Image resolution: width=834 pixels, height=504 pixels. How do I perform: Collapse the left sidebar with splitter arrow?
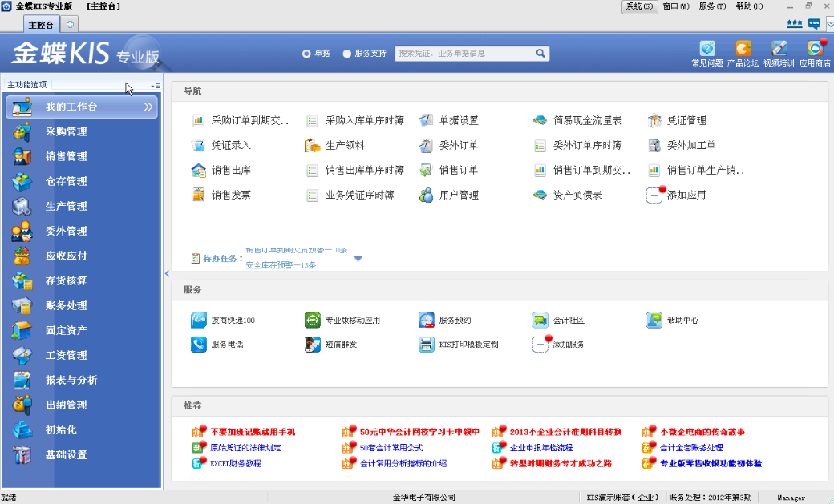(167, 273)
